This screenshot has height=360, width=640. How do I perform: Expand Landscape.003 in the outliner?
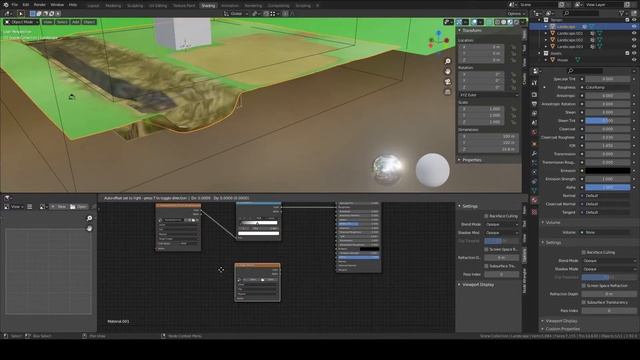click(x=546, y=47)
